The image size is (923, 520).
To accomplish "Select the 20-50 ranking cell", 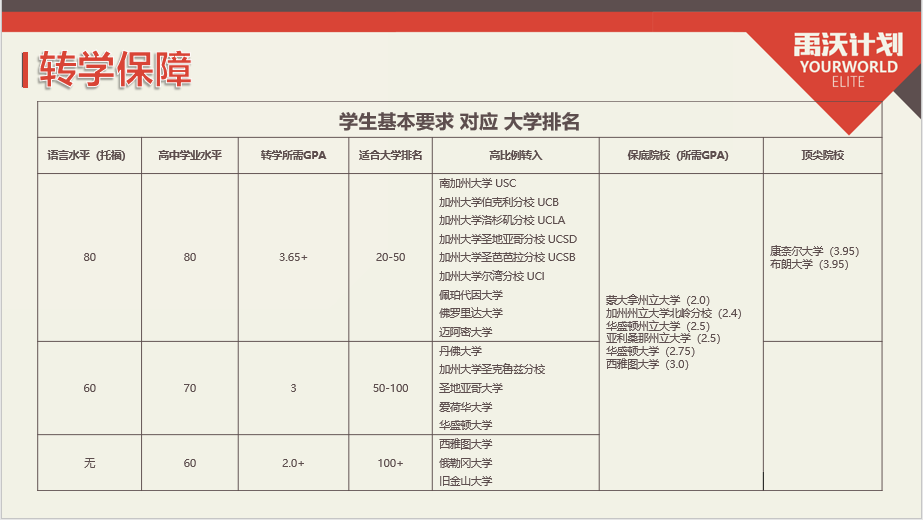I will tap(390, 258).
